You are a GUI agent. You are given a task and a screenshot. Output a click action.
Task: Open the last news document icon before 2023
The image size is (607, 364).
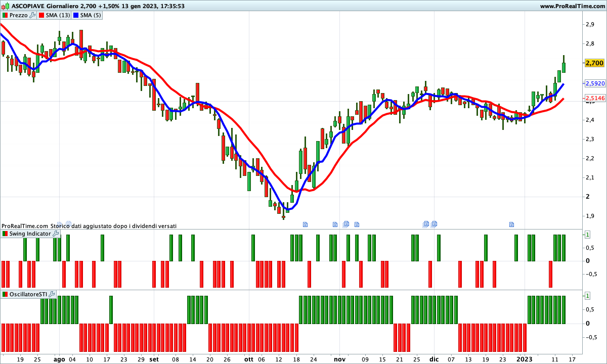[511, 224]
